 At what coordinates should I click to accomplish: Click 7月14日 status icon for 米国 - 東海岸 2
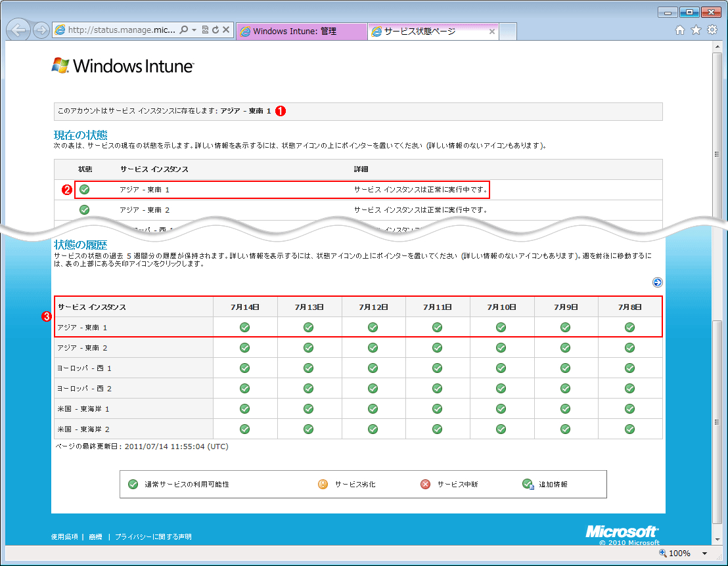(x=244, y=429)
